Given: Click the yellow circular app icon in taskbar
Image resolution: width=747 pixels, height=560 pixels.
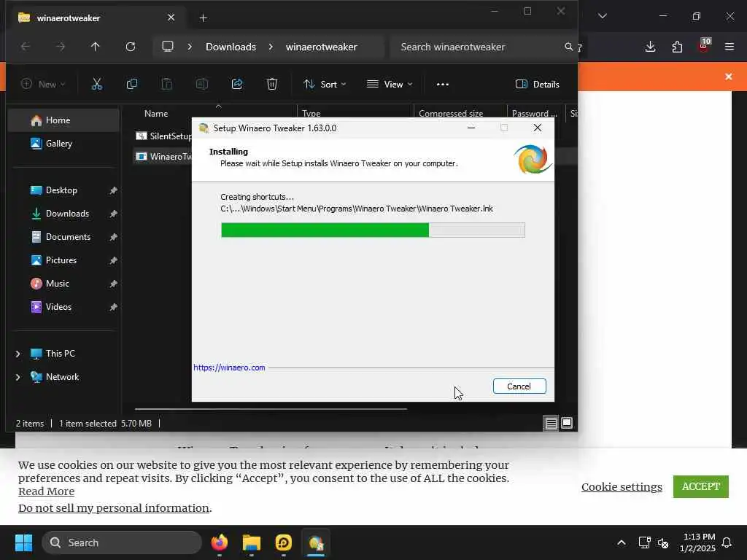Looking at the screenshot, I should [284, 542].
